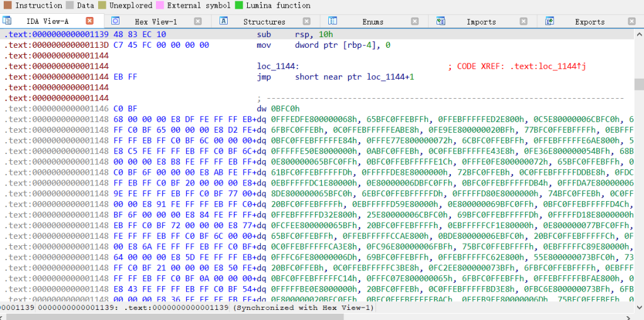
Task: Click the horizontal scrollbar at bottom
Action: click(x=314, y=316)
